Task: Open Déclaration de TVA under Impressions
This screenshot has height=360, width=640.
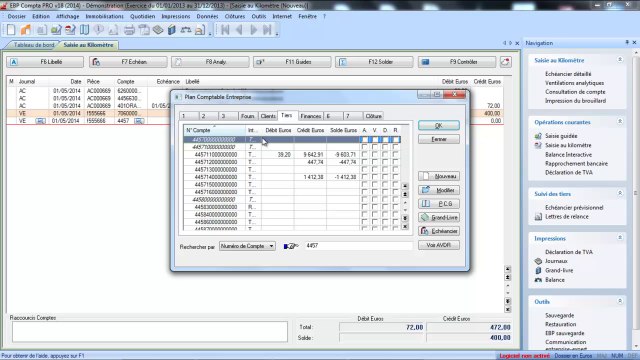Action: click(569, 252)
